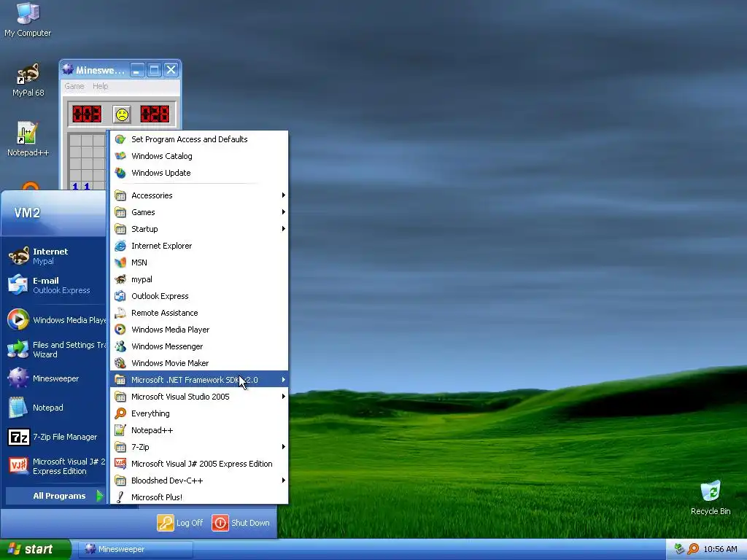Expand the 7-Zip programs submenu

click(199, 447)
